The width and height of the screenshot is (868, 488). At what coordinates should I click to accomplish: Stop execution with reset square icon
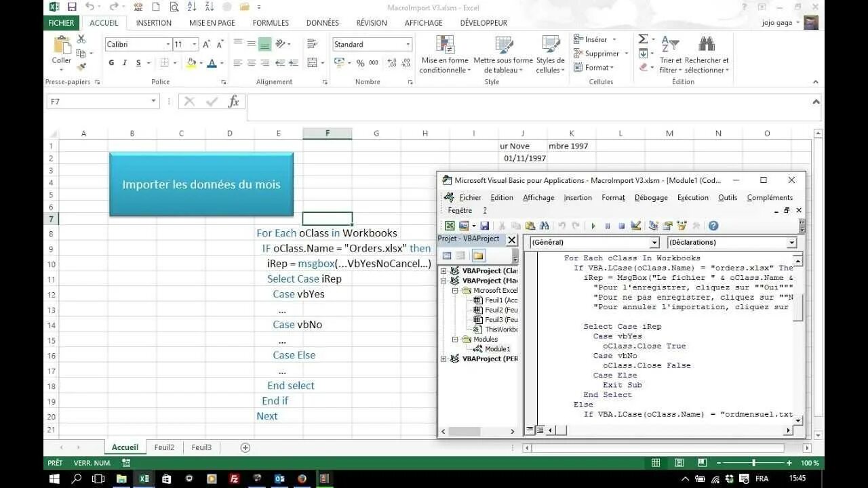coord(621,226)
